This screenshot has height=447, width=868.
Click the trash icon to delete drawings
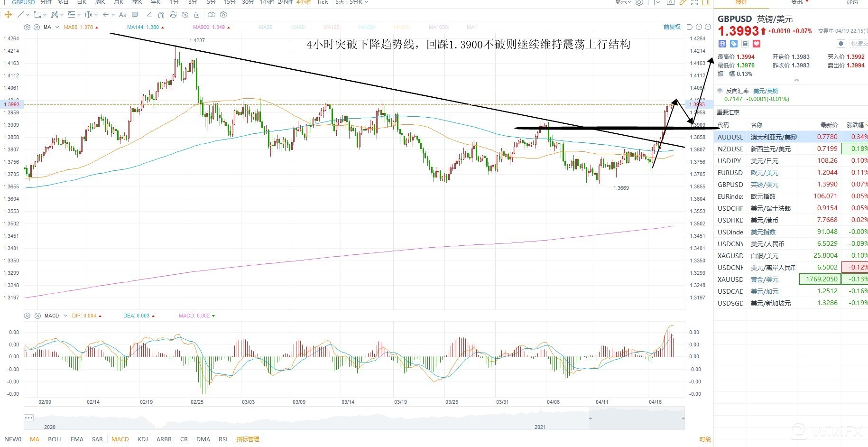pos(197,15)
